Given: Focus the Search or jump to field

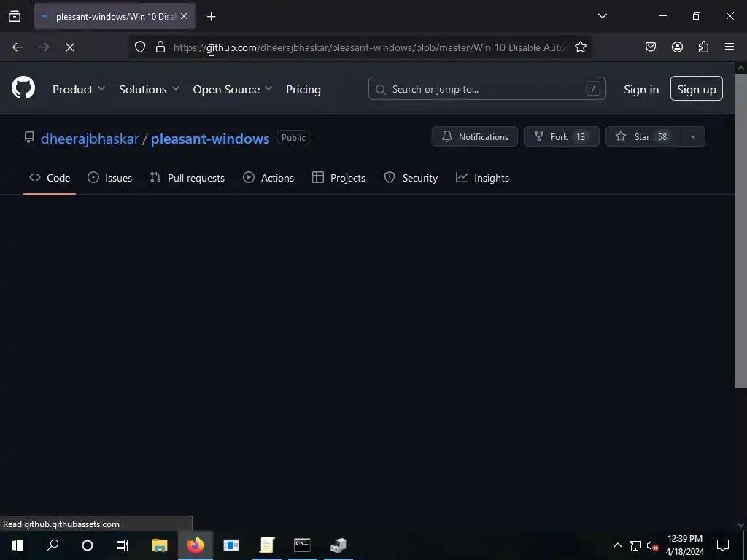Looking at the screenshot, I should [487, 88].
